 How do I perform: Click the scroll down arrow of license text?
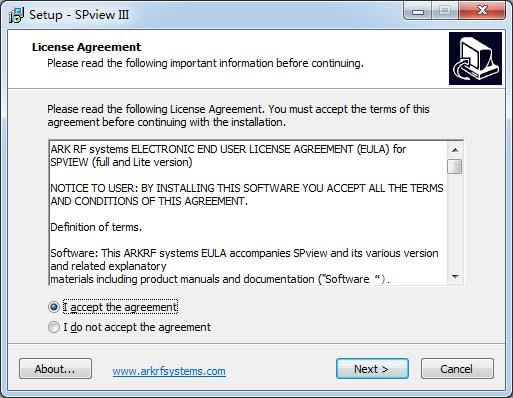(x=455, y=277)
